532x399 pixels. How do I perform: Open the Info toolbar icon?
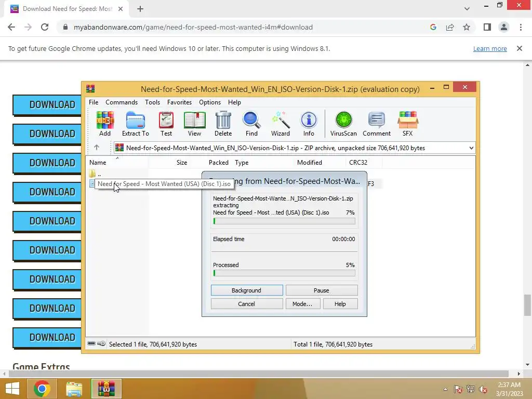(309, 124)
